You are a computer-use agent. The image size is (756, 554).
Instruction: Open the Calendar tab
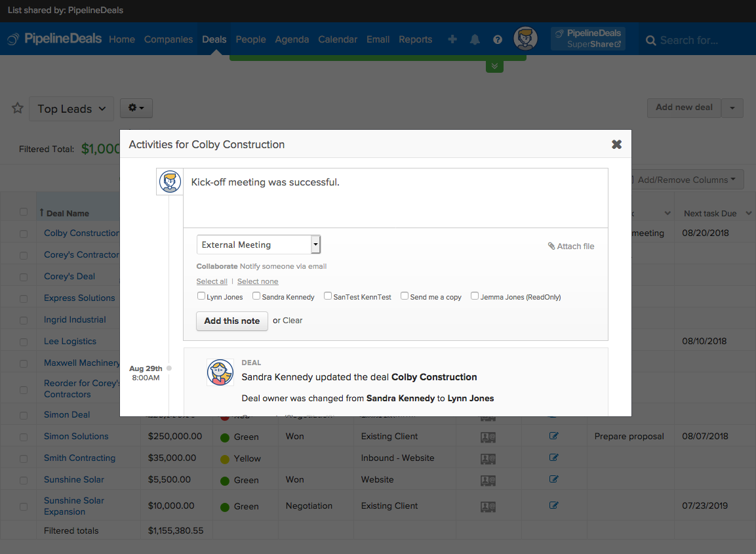tap(338, 39)
